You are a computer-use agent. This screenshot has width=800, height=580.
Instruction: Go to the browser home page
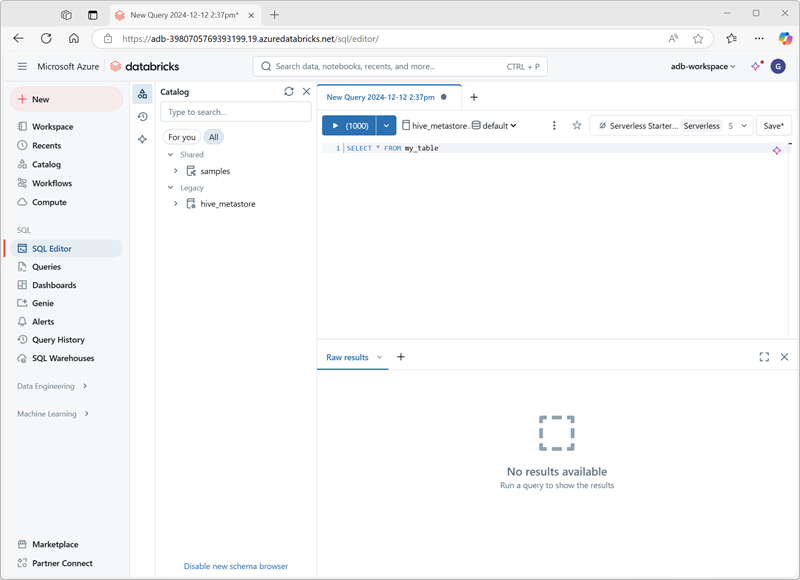(74, 38)
